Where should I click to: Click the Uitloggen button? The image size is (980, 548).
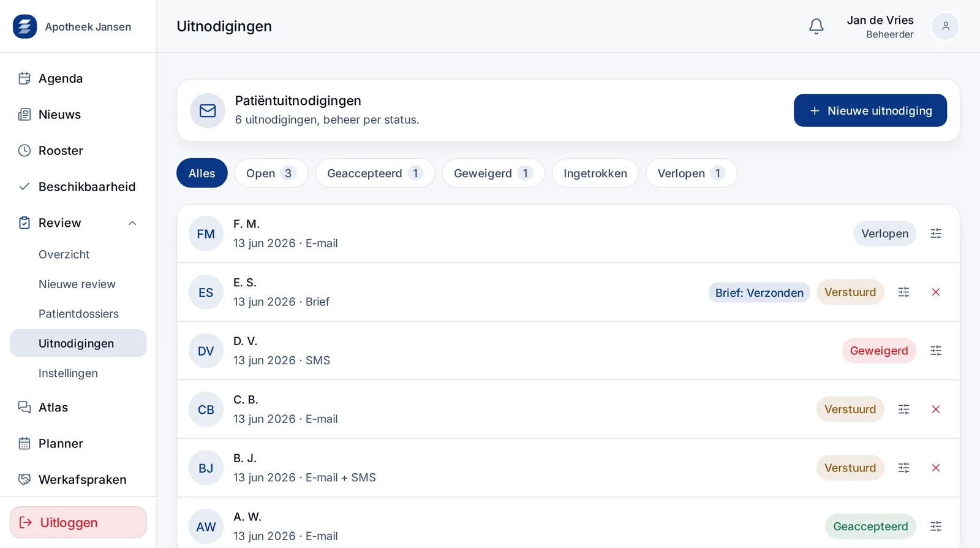78,522
